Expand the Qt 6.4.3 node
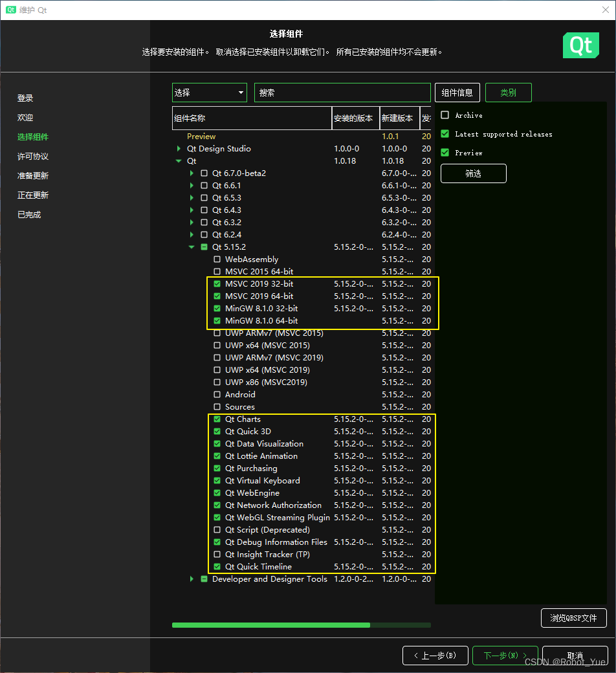The width and height of the screenshot is (616, 673). [192, 210]
